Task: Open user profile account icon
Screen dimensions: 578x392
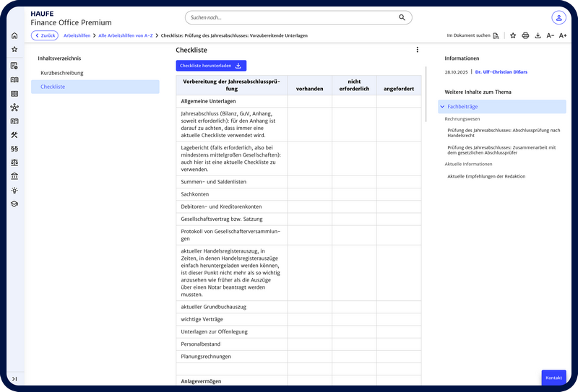Action: pos(558,18)
